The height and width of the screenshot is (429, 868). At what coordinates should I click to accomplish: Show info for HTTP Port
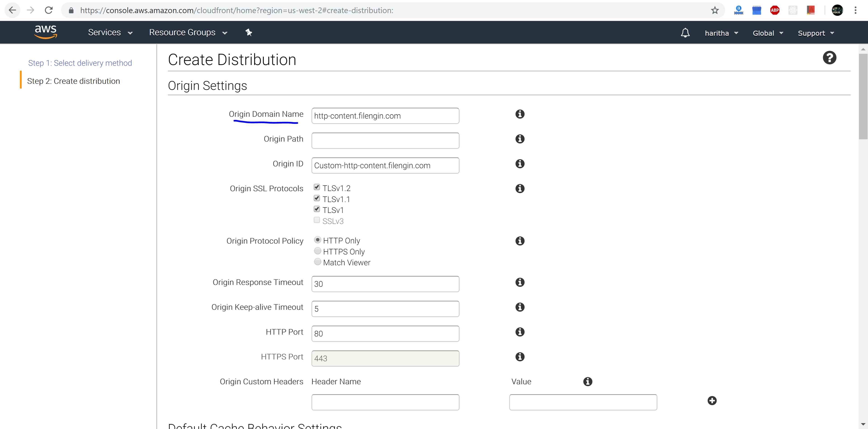point(520,332)
